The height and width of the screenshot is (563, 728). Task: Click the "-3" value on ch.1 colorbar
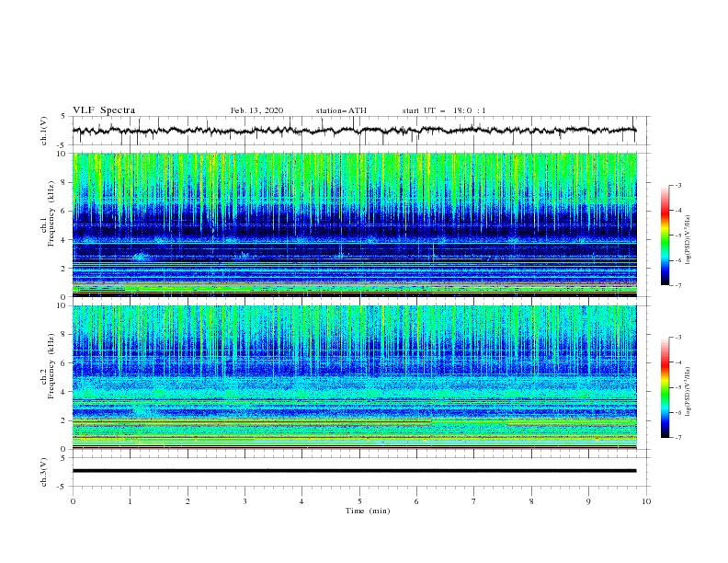(x=677, y=185)
